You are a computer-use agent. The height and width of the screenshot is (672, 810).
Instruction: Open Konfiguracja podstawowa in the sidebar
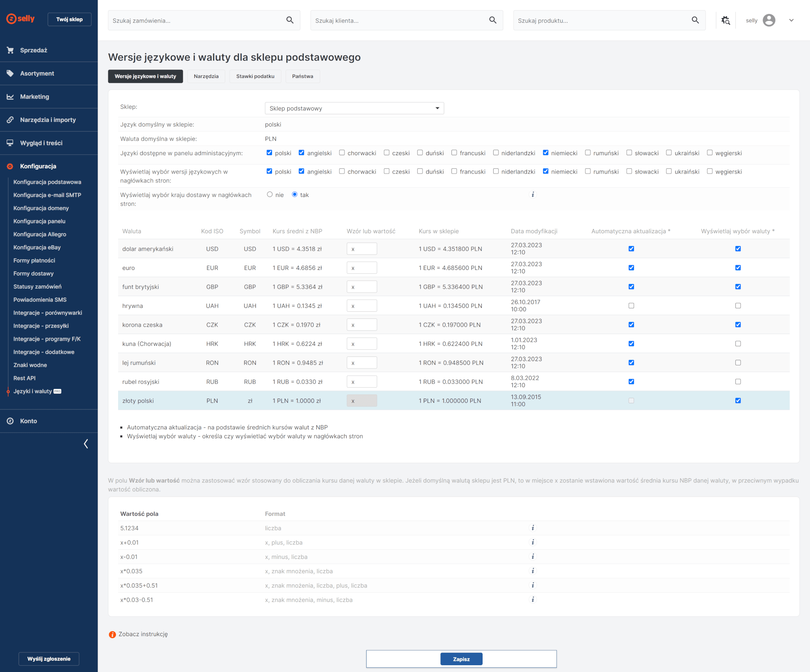coord(47,182)
